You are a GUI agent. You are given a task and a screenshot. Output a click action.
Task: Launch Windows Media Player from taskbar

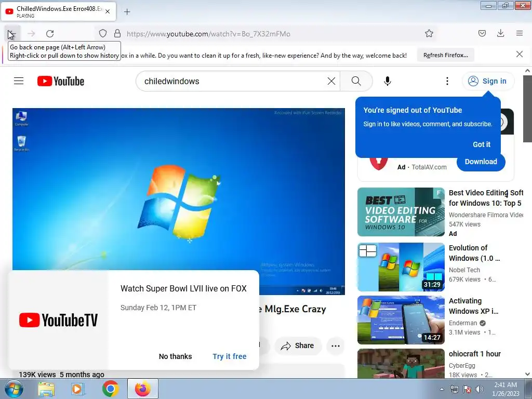78,389
